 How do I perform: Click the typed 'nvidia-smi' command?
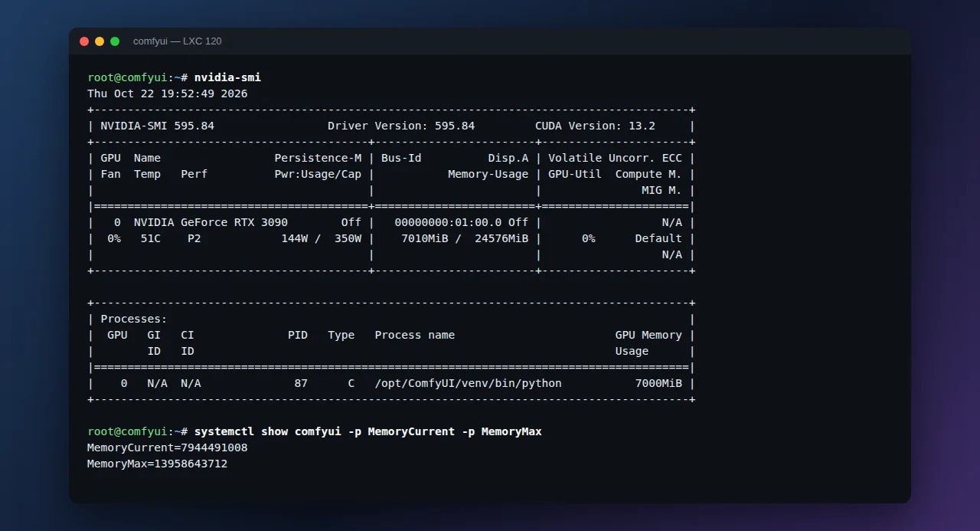tap(227, 77)
